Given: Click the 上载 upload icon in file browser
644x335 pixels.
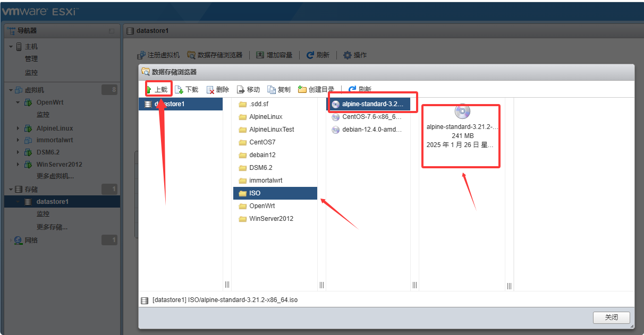Looking at the screenshot, I should [150, 90].
